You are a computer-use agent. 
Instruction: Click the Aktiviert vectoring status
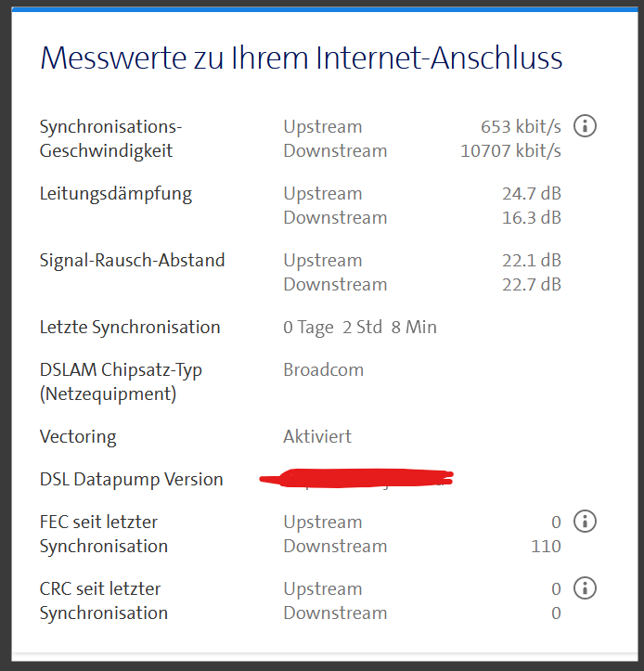click(x=317, y=437)
